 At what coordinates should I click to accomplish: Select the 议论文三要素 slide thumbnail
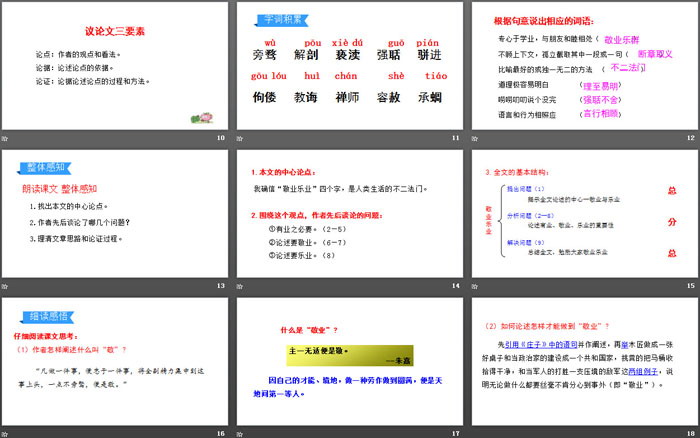pyautogui.click(x=116, y=65)
